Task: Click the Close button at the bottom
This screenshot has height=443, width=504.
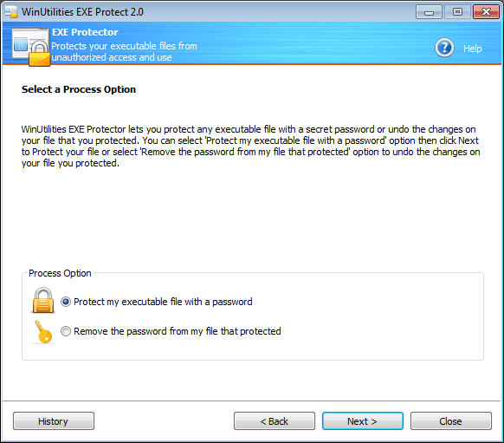Action: (451, 420)
